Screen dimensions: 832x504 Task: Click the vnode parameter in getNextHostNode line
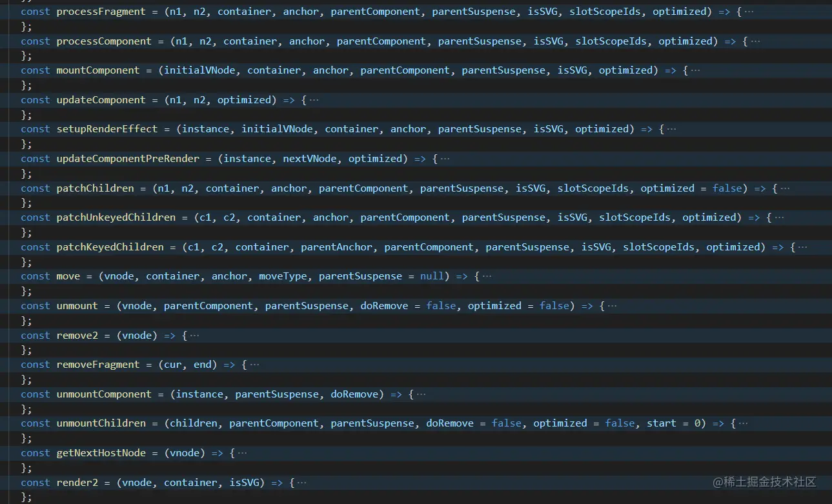pyautogui.click(x=185, y=453)
